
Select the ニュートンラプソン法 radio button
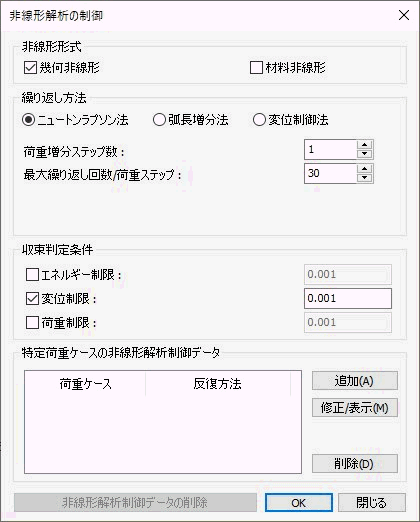[29, 120]
